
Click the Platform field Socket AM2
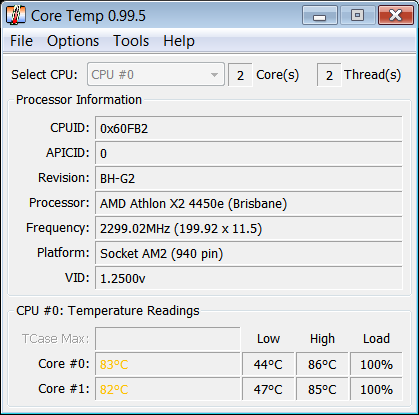249,253
